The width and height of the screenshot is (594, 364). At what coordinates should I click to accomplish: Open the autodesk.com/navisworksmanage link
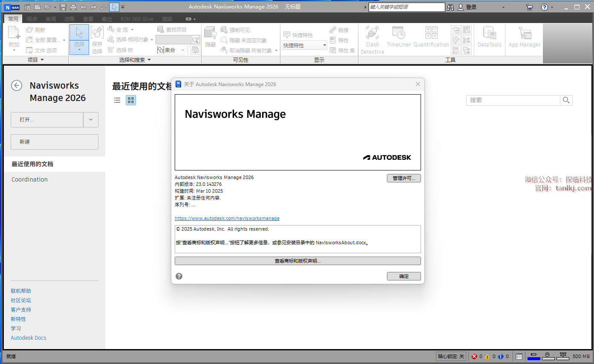227,218
